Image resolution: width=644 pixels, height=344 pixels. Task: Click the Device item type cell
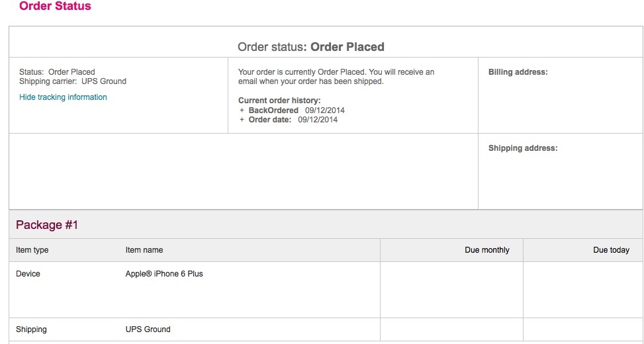coord(28,274)
